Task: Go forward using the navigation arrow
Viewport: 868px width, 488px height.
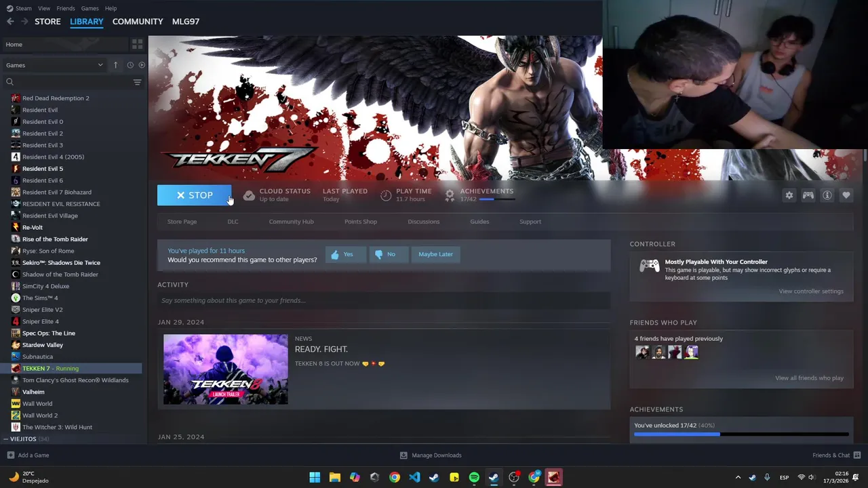Action: (24, 22)
